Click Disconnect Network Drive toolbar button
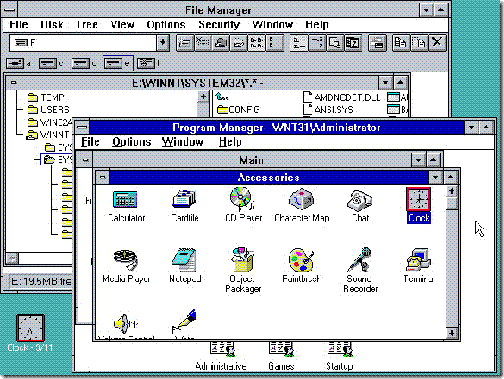 tap(202, 43)
